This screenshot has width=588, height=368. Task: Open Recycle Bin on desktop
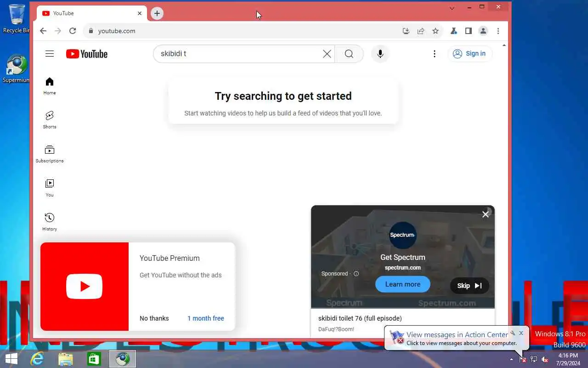tap(17, 18)
